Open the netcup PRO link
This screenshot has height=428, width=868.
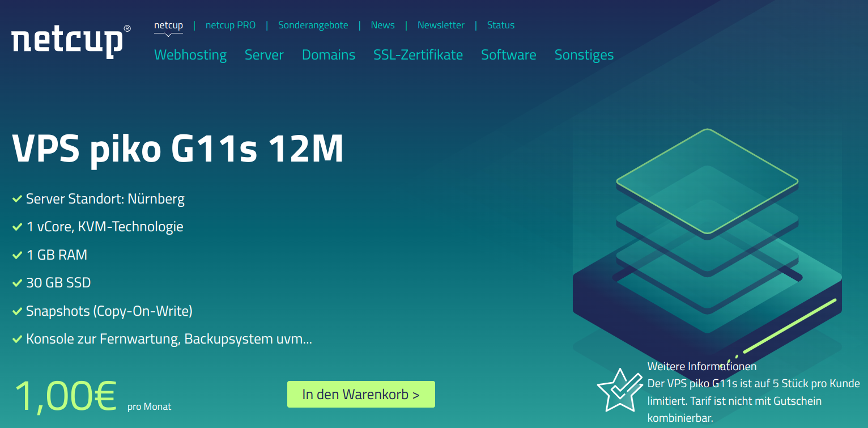point(231,26)
